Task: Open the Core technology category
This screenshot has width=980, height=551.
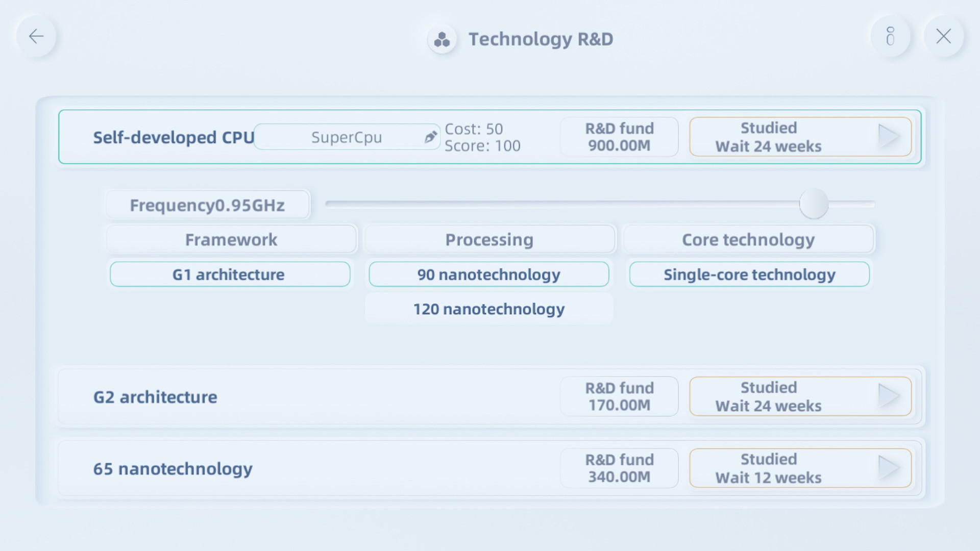Action: click(748, 239)
